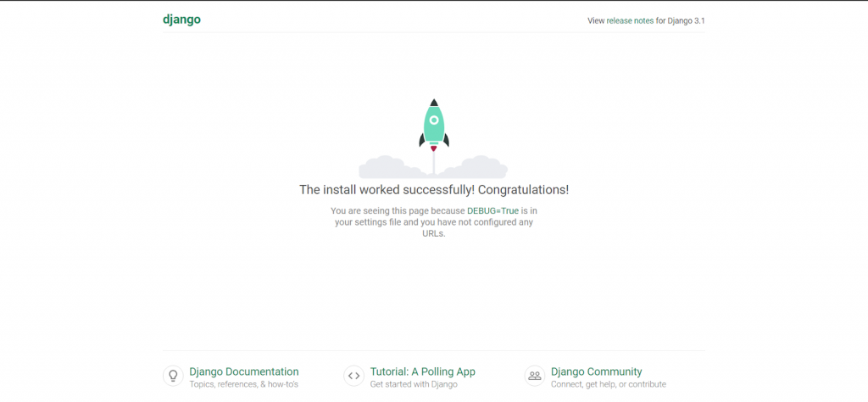The image size is (868, 402).
Task: Open the Django Community link
Action: (597, 371)
